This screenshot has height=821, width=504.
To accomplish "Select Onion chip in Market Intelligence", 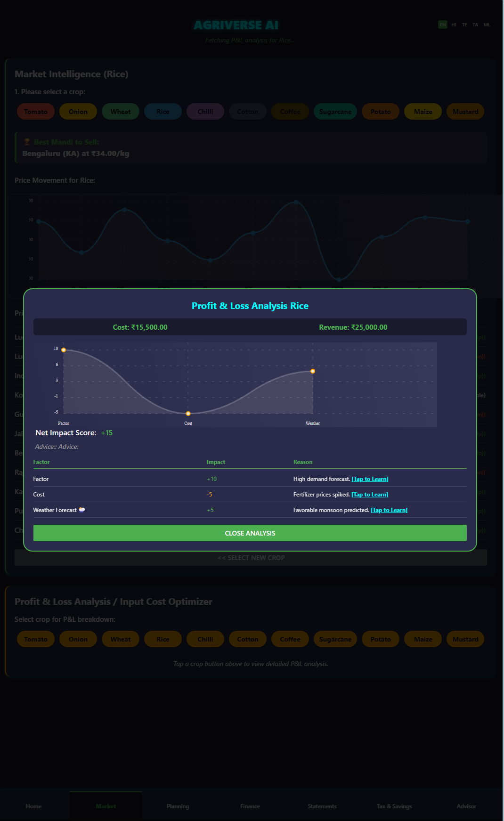I will 78,112.
